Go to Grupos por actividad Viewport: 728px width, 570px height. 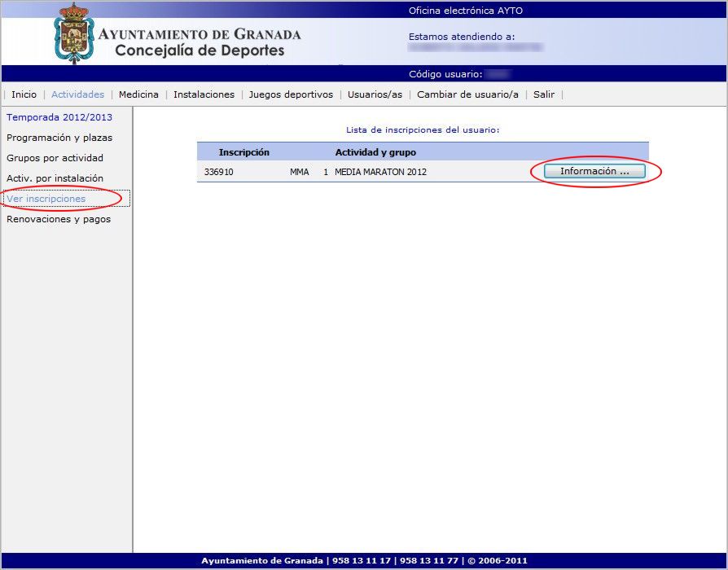[55, 158]
